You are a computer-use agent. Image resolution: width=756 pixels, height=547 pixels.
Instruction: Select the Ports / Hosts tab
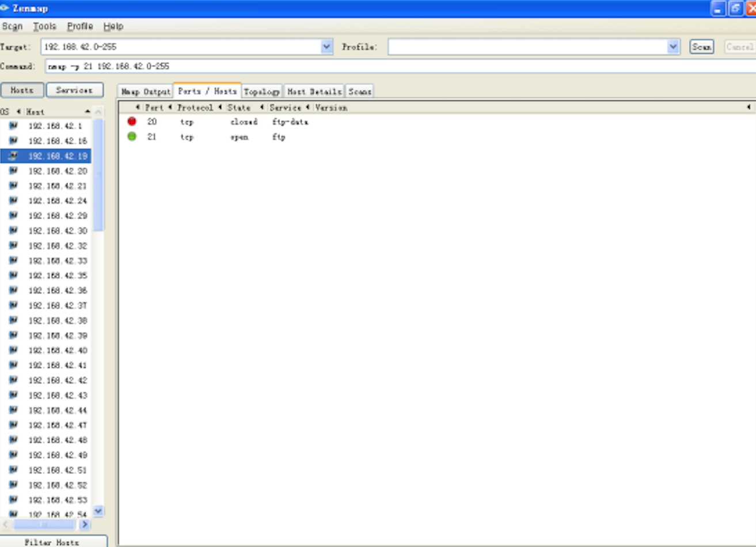click(x=207, y=91)
